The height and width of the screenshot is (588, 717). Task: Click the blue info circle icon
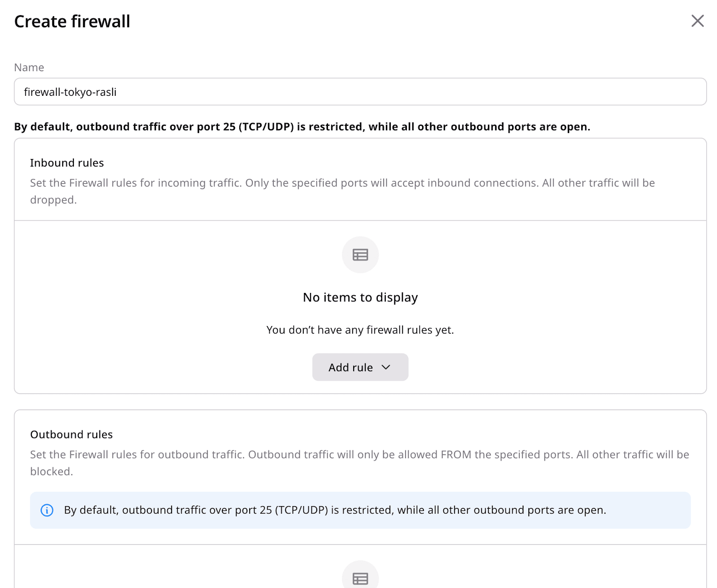[47, 510]
